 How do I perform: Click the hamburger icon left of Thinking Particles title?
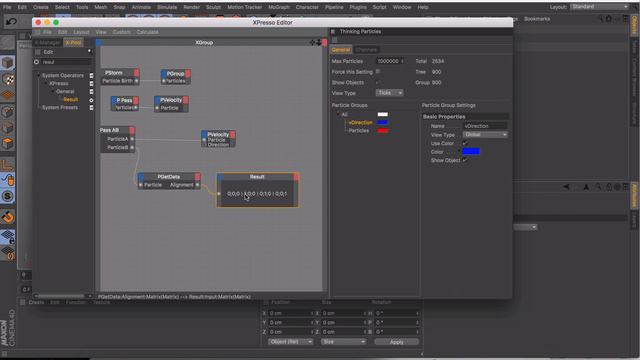point(333,31)
